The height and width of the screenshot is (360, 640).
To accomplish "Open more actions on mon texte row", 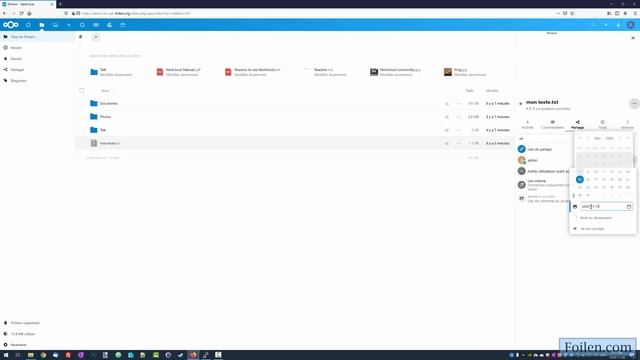I will [x=458, y=143].
